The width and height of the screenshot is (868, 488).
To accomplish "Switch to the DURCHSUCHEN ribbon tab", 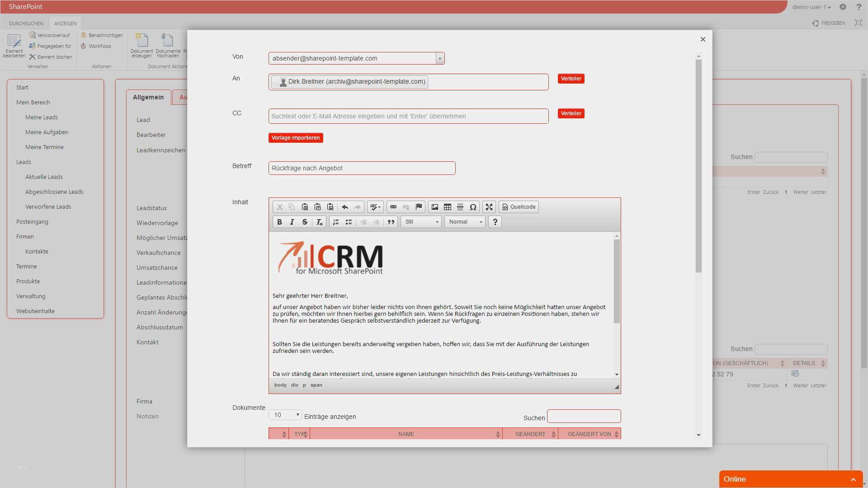I will (x=26, y=23).
